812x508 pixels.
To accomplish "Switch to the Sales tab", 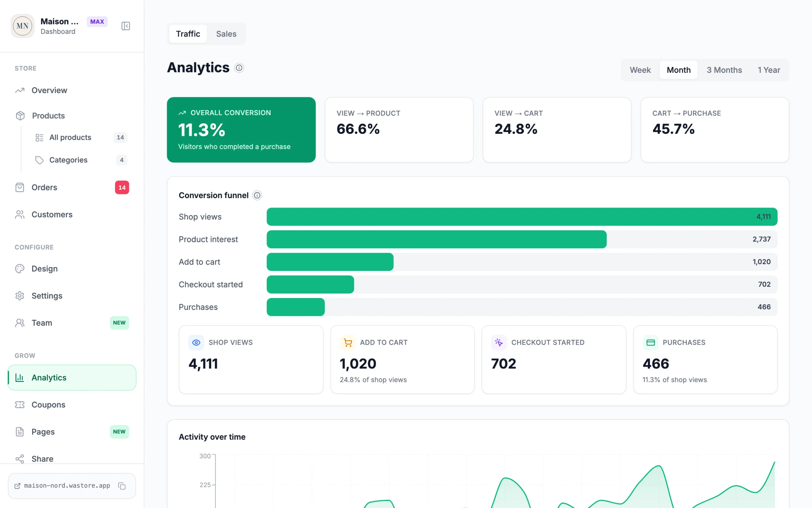I will point(226,34).
